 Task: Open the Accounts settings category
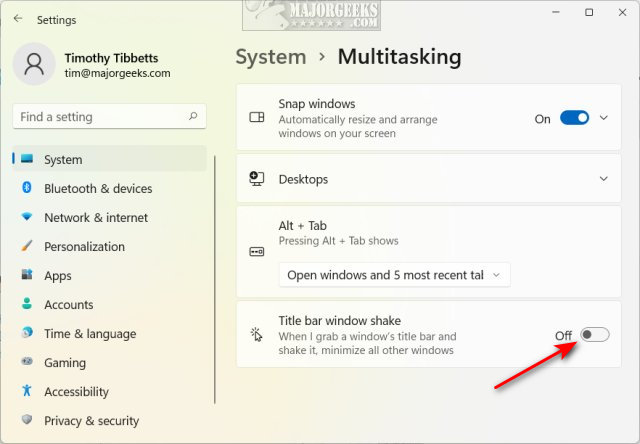[68, 304]
